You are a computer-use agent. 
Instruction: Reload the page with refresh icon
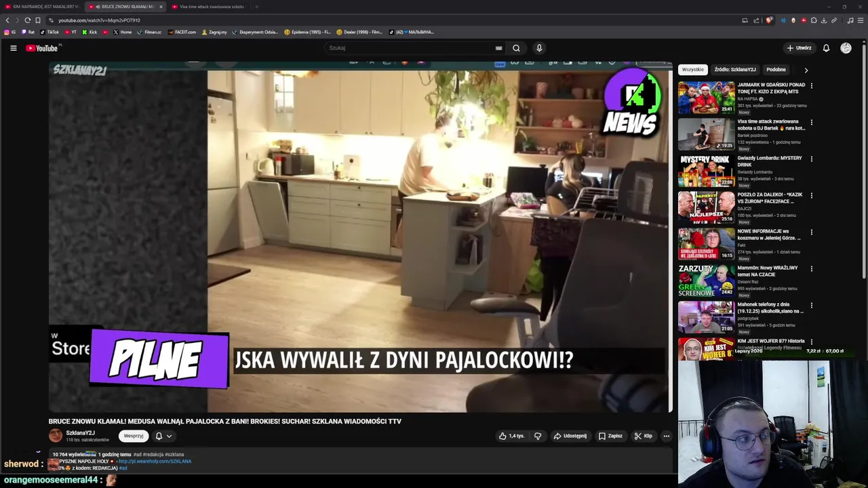click(x=27, y=20)
